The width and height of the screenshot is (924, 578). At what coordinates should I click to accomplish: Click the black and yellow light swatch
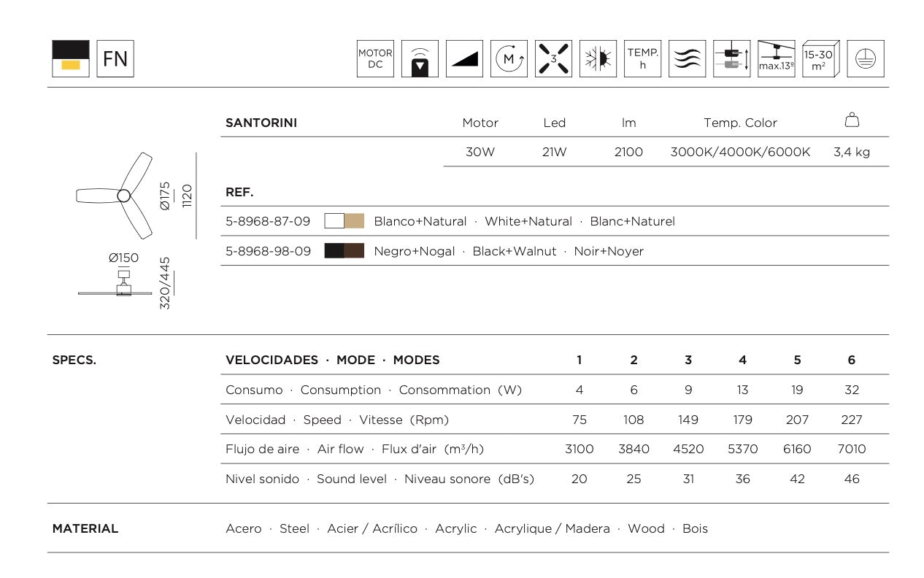[71, 59]
